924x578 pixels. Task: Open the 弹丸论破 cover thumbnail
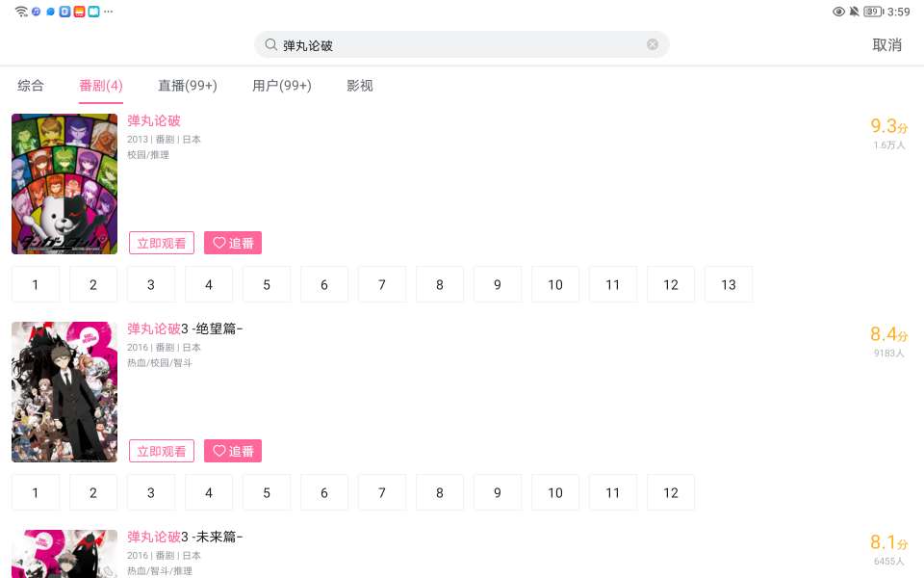(x=64, y=184)
